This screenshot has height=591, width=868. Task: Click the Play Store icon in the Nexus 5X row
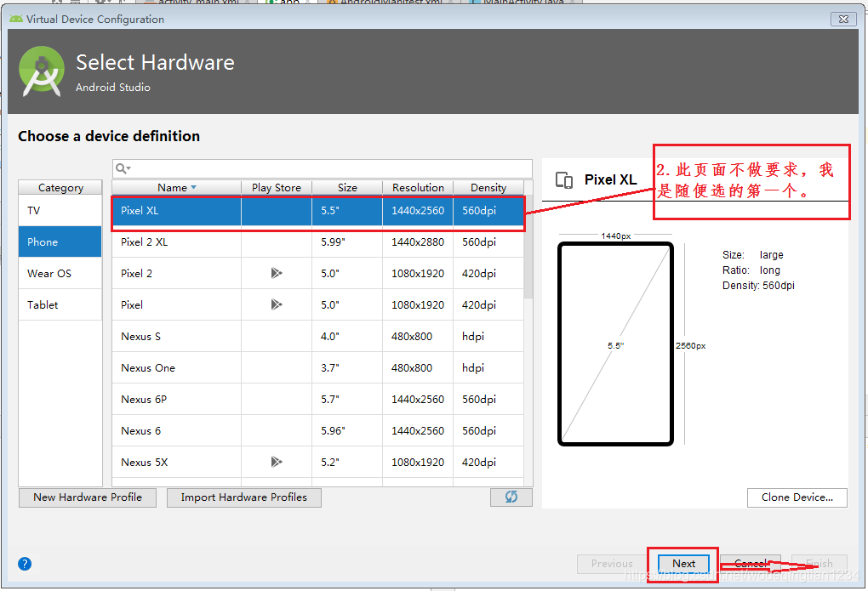pyautogui.click(x=277, y=462)
